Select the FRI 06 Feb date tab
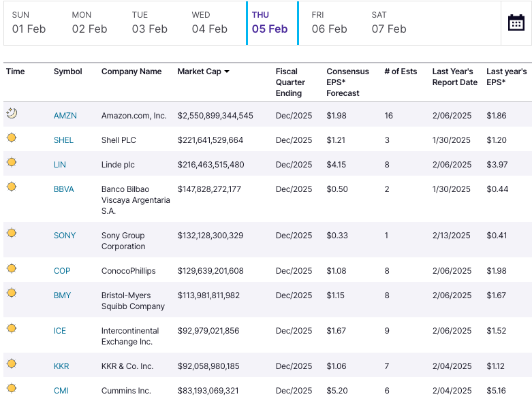This screenshot has height=401, width=532. coord(329,23)
